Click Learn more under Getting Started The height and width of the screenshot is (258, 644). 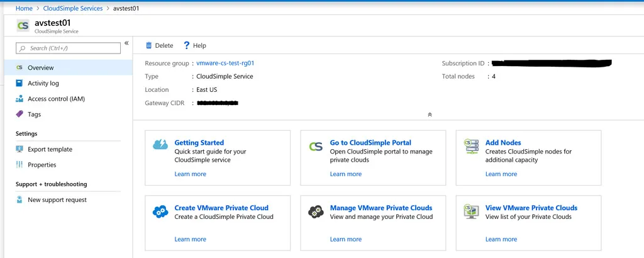pyautogui.click(x=190, y=174)
